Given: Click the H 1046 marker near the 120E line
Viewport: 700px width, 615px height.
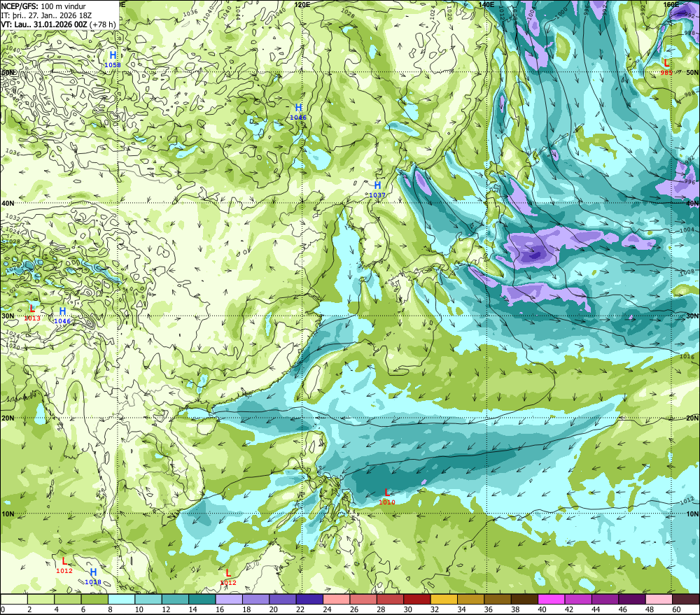Looking at the screenshot, I should click(x=298, y=111).
